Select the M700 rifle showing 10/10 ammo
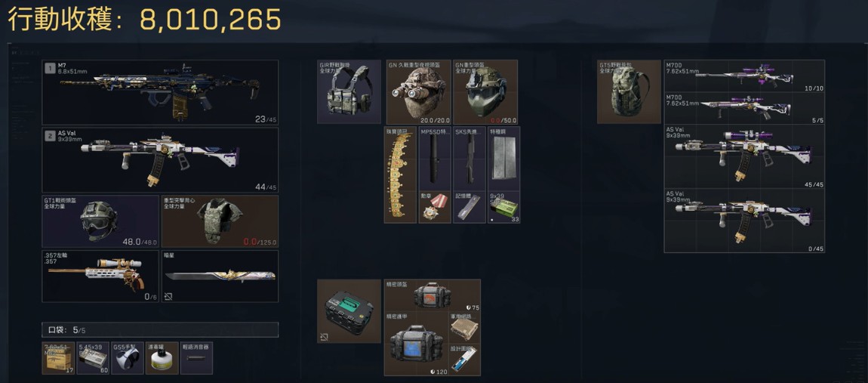Viewport: 868px width, 383px height. pyautogui.click(x=744, y=76)
